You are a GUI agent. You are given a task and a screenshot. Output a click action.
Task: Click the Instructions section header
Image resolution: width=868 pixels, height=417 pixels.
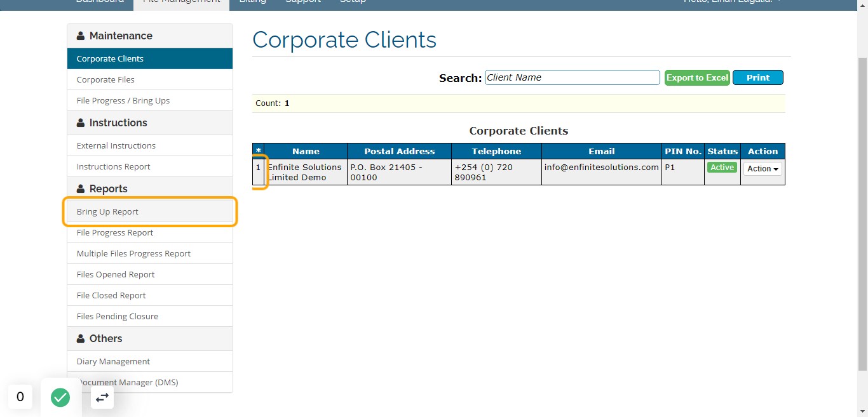[150, 123]
